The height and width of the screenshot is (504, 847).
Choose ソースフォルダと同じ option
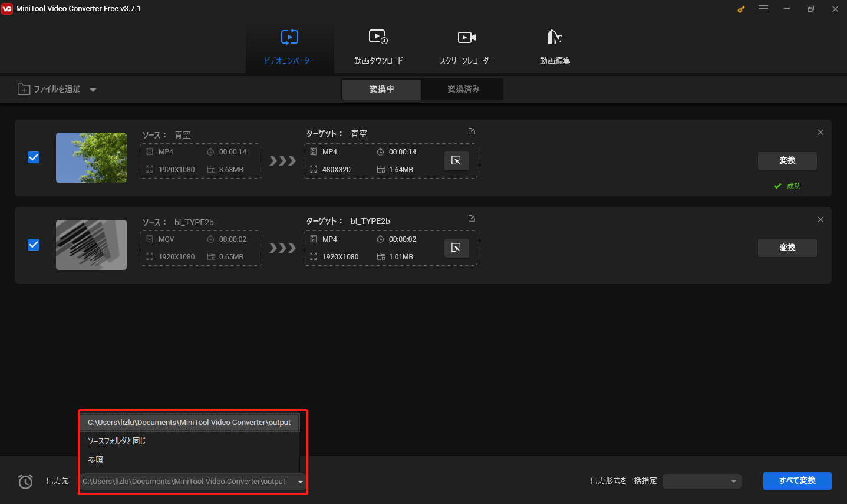(190, 441)
